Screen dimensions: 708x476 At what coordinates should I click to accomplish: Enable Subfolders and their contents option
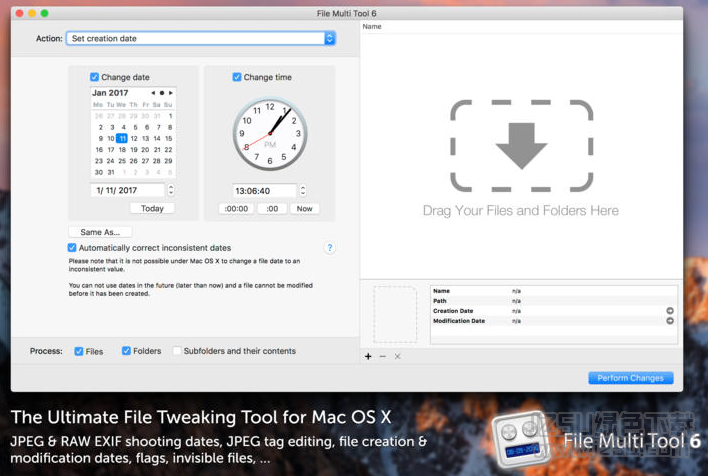(x=177, y=351)
